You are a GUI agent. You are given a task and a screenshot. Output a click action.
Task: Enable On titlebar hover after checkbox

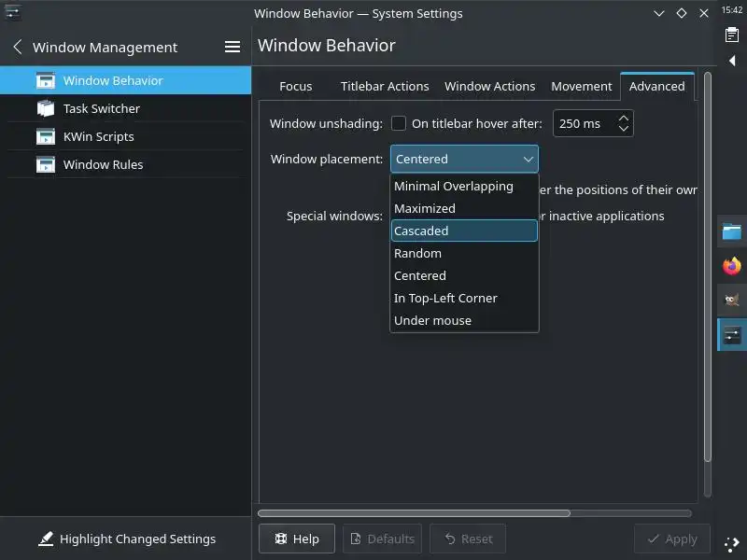[399, 123]
